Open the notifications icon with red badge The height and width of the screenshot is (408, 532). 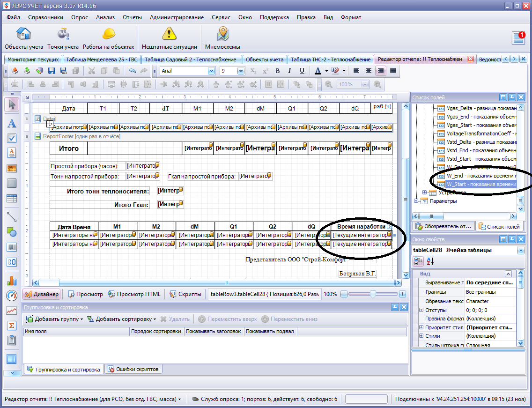pos(519,37)
